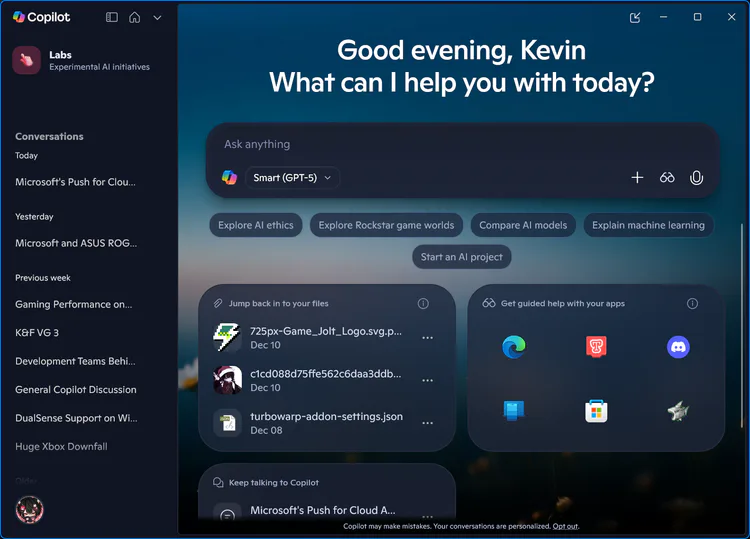Select Explore AI ethics suggestion
The width and height of the screenshot is (750, 539).
click(x=255, y=225)
